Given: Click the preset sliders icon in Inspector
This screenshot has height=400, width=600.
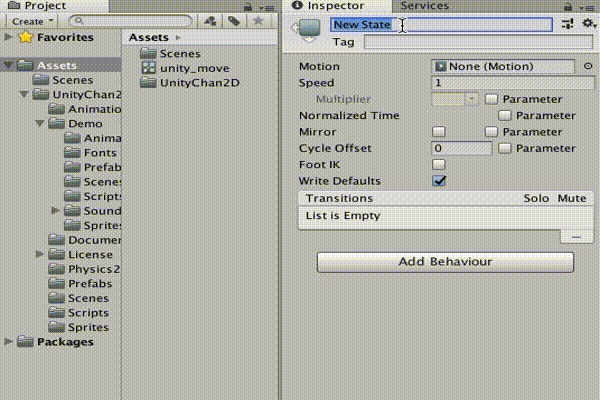Looking at the screenshot, I should (x=568, y=24).
